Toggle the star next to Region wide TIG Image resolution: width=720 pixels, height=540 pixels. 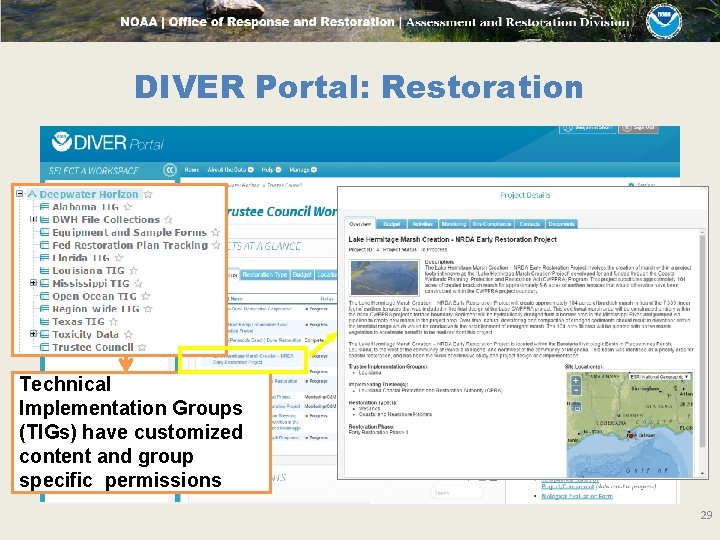(148, 309)
